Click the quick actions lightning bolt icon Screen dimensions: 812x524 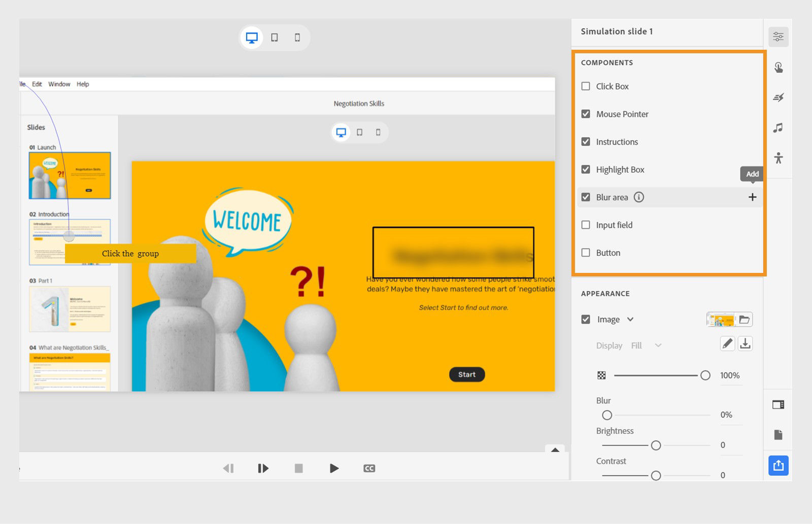point(778,97)
